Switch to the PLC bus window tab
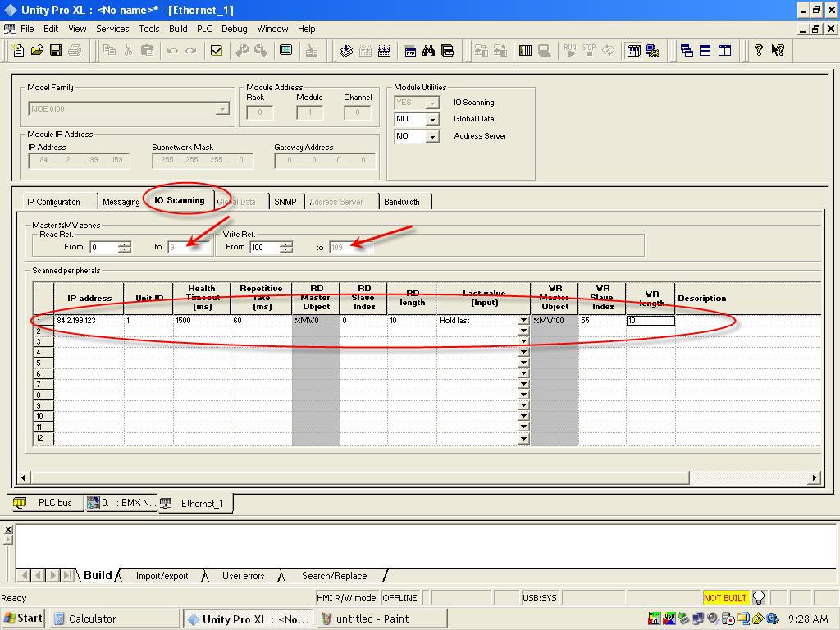 (x=46, y=503)
